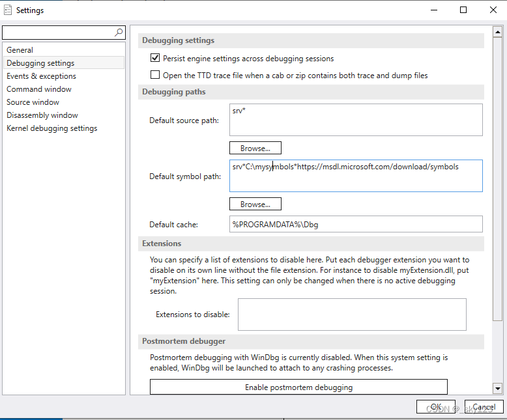Viewport: 507px width, 420px height.
Task: Click the Default symbol path field
Action: pos(356,176)
